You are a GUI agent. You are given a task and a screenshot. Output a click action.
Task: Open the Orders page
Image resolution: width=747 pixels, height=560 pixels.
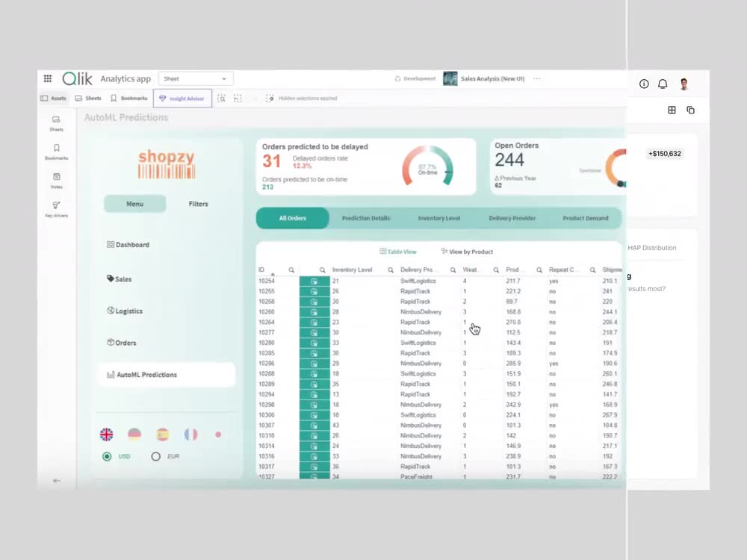(x=122, y=343)
